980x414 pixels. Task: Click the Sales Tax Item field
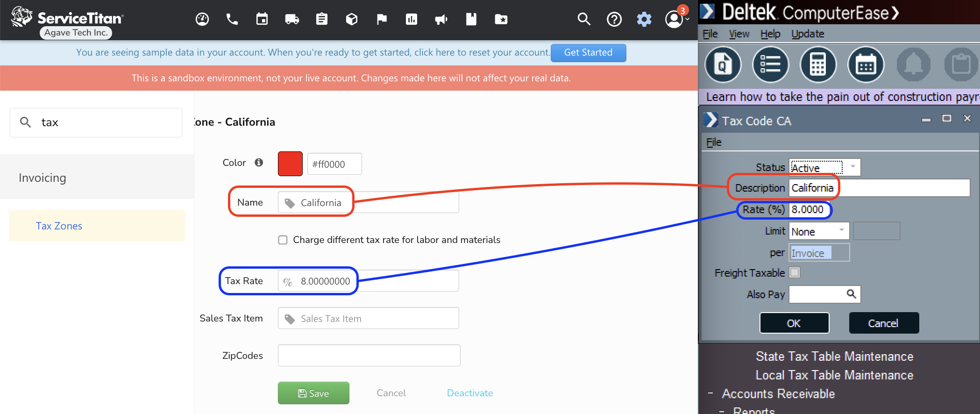(x=368, y=318)
